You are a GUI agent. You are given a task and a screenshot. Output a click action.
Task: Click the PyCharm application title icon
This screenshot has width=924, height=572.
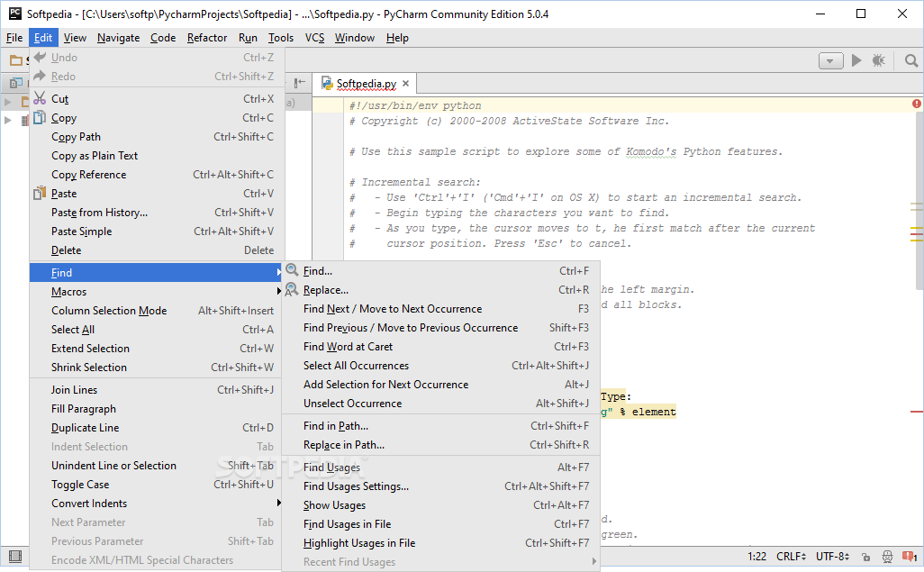(15, 14)
